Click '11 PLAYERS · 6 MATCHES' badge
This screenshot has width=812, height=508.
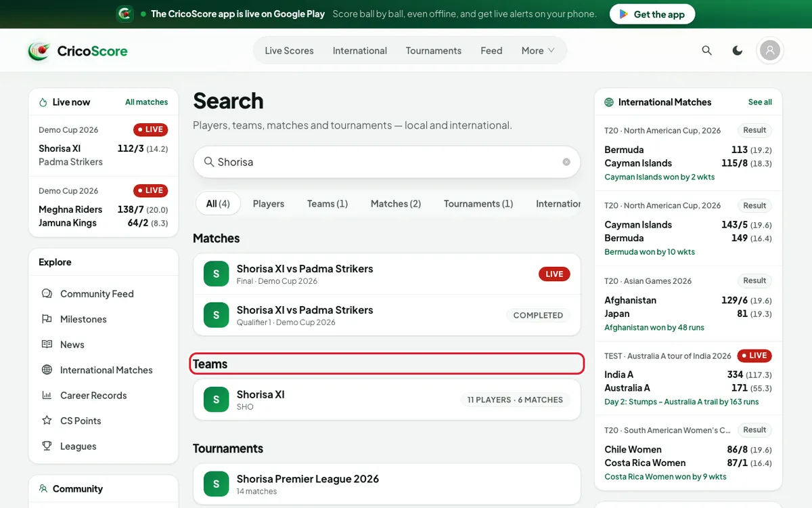[515, 400]
